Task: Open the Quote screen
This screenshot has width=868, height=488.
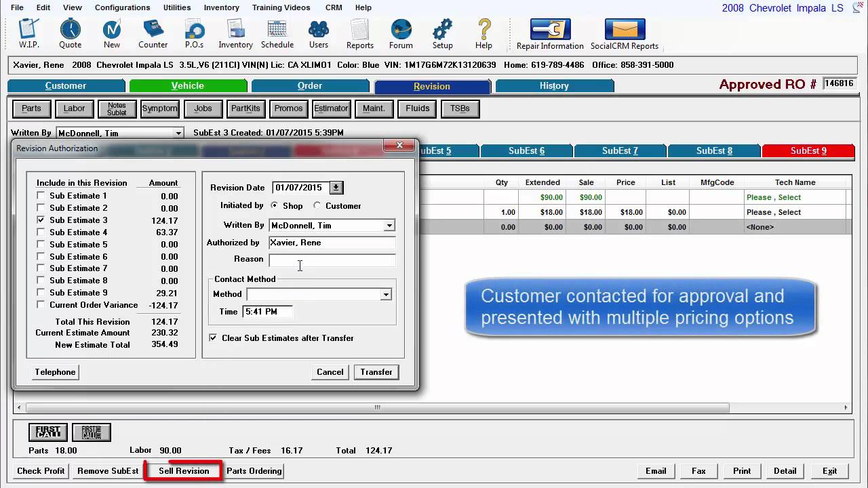Action: tap(70, 33)
